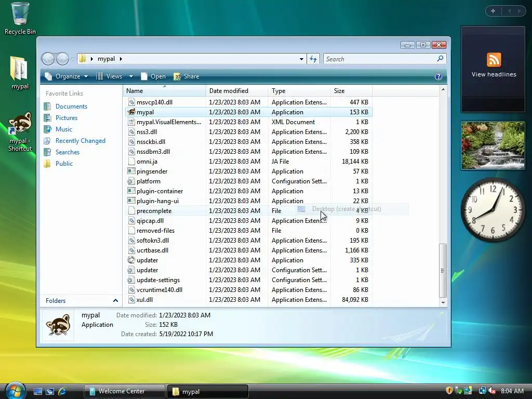Select the vcruntime140.dll file
This screenshot has width=532, height=399.
249,290
